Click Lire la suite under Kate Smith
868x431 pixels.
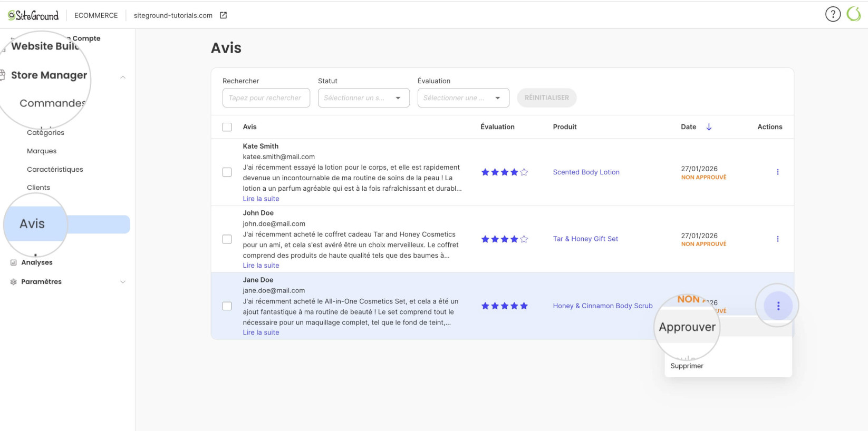[261, 199]
